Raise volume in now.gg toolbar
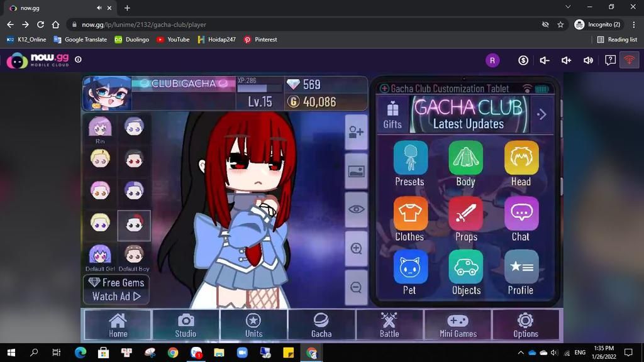The width and height of the screenshot is (644, 362). tap(567, 60)
